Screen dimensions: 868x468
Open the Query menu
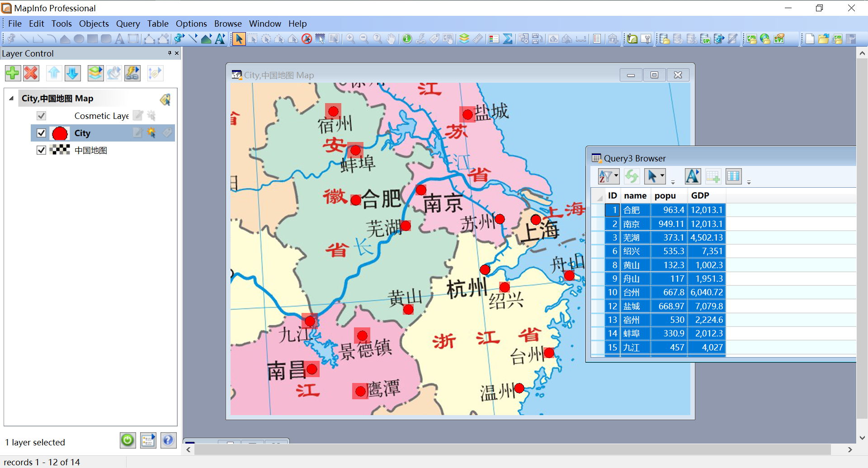[128, 24]
